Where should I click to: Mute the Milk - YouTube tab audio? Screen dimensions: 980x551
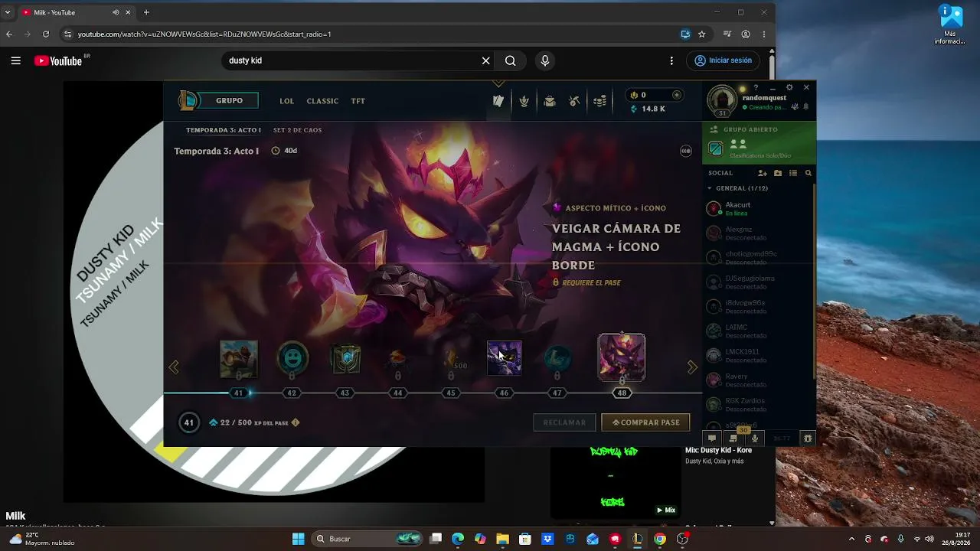(x=116, y=12)
